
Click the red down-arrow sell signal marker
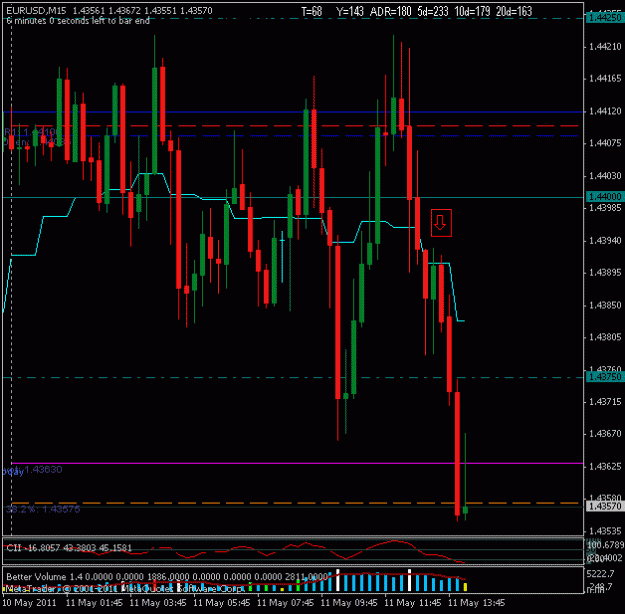click(441, 223)
